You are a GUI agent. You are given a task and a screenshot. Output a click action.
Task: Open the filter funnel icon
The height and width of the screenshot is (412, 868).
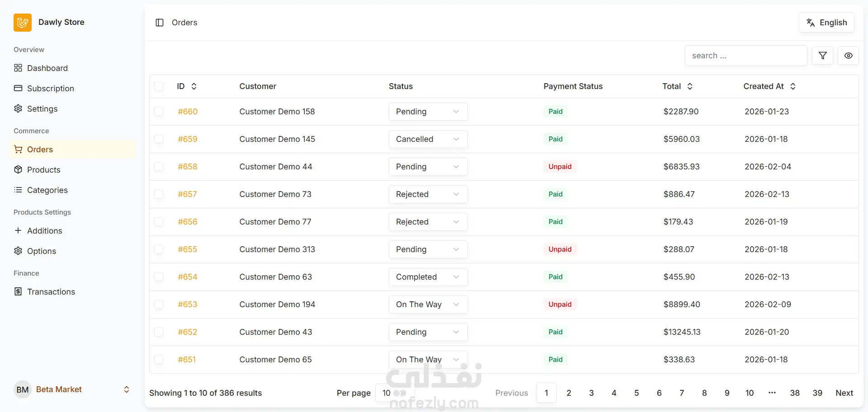tap(822, 56)
